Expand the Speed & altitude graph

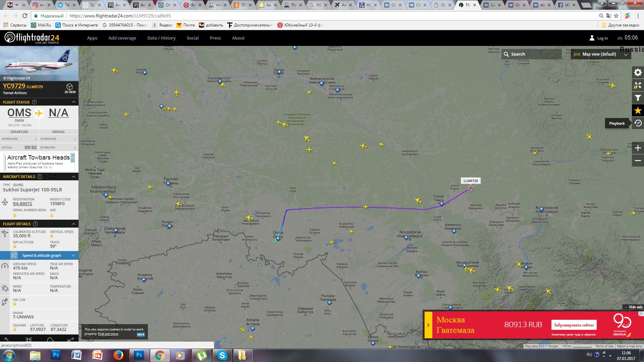click(x=39, y=255)
